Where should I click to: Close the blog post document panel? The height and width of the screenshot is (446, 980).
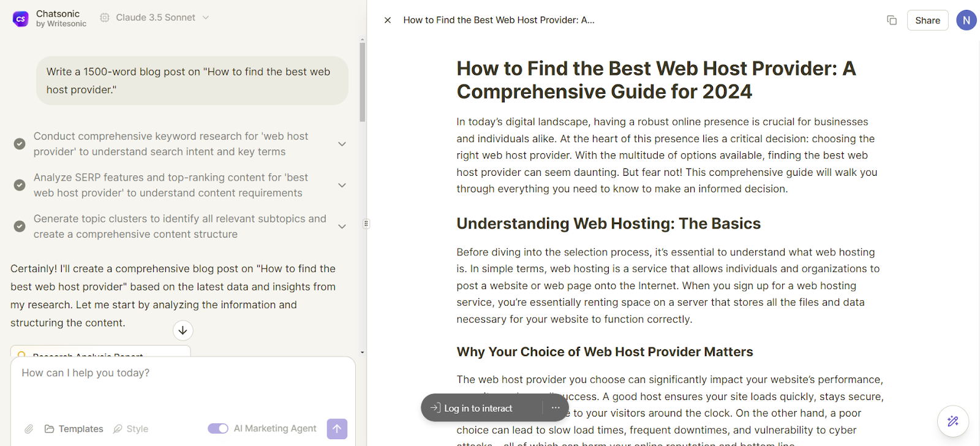point(388,20)
